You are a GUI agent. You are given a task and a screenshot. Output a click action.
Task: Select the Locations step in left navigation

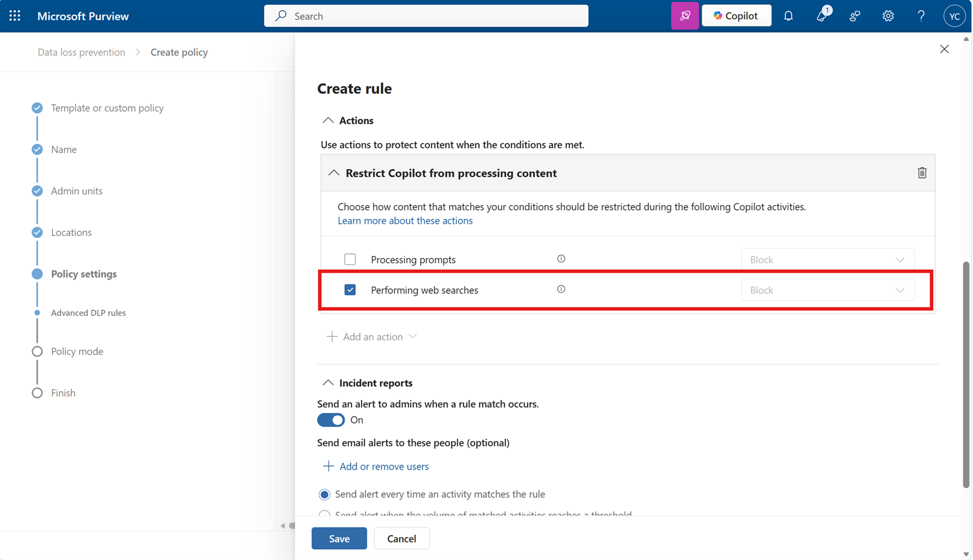click(x=71, y=232)
